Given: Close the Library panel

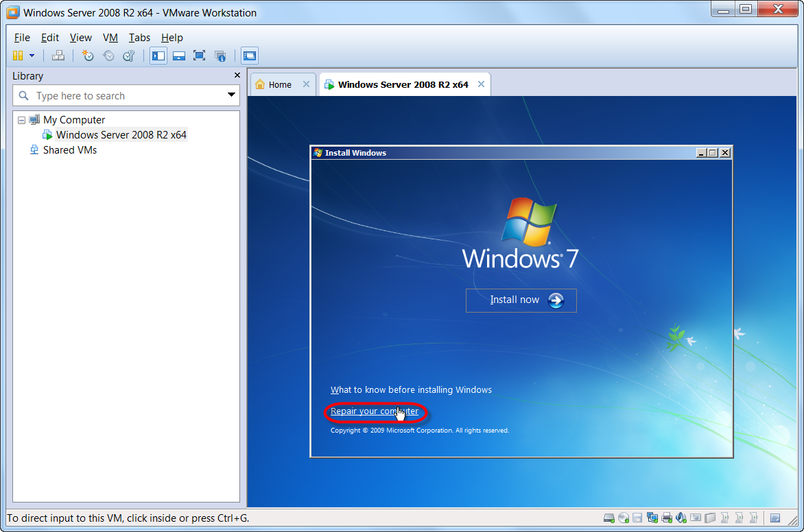Looking at the screenshot, I should [237, 75].
